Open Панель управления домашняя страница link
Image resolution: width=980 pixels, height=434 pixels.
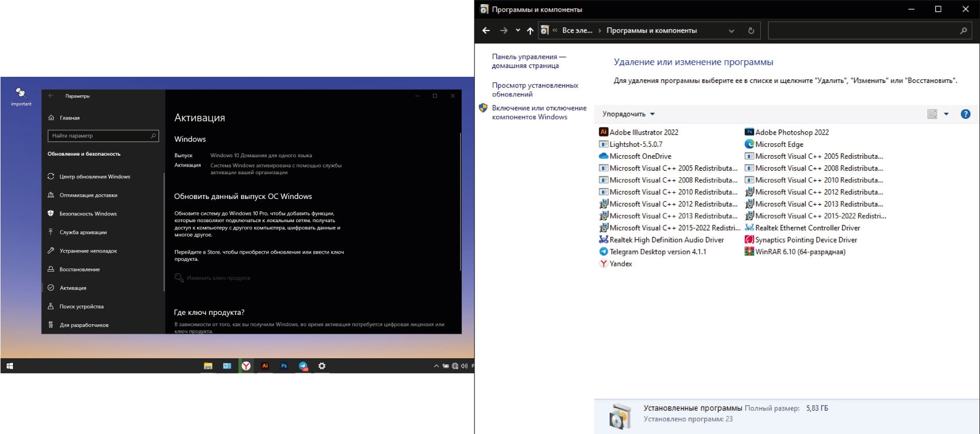pyautogui.click(x=529, y=61)
